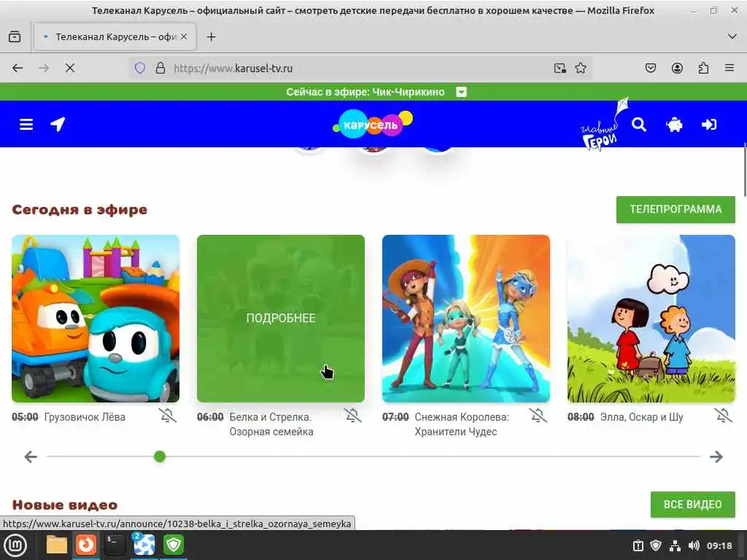The image size is (747, 560).
Task: Open the Главные Герои kite logo
Action: coord(605,124)
